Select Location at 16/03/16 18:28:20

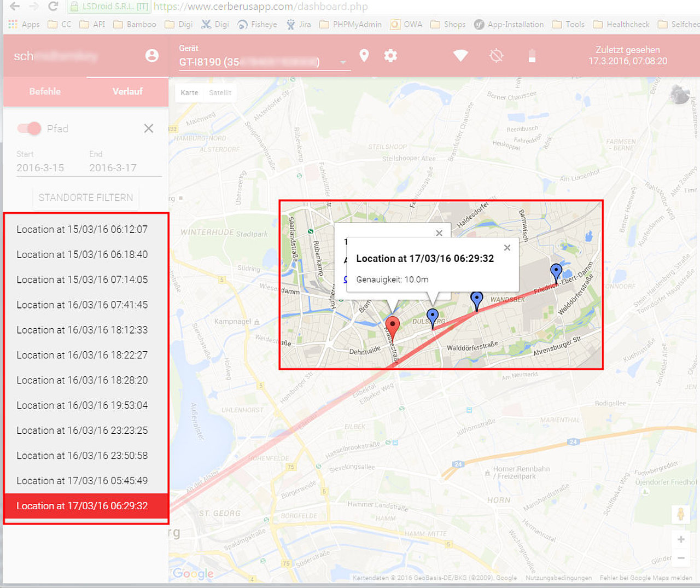tap(86, 380)
